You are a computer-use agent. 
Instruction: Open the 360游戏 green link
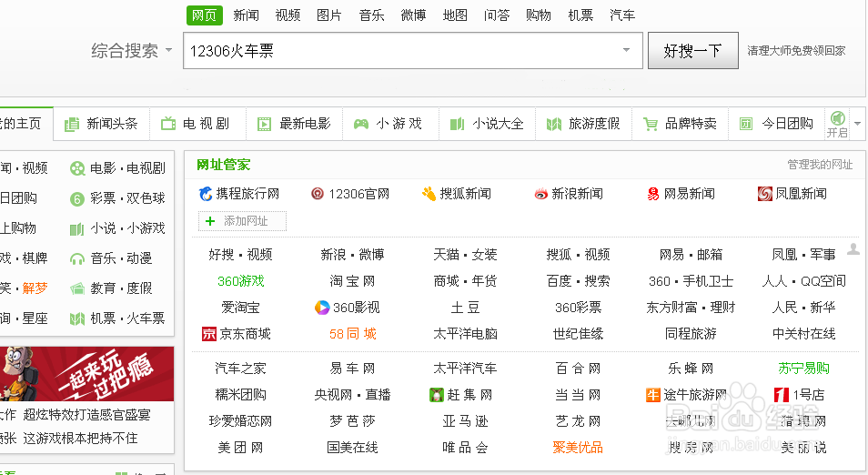coord(241,281)
